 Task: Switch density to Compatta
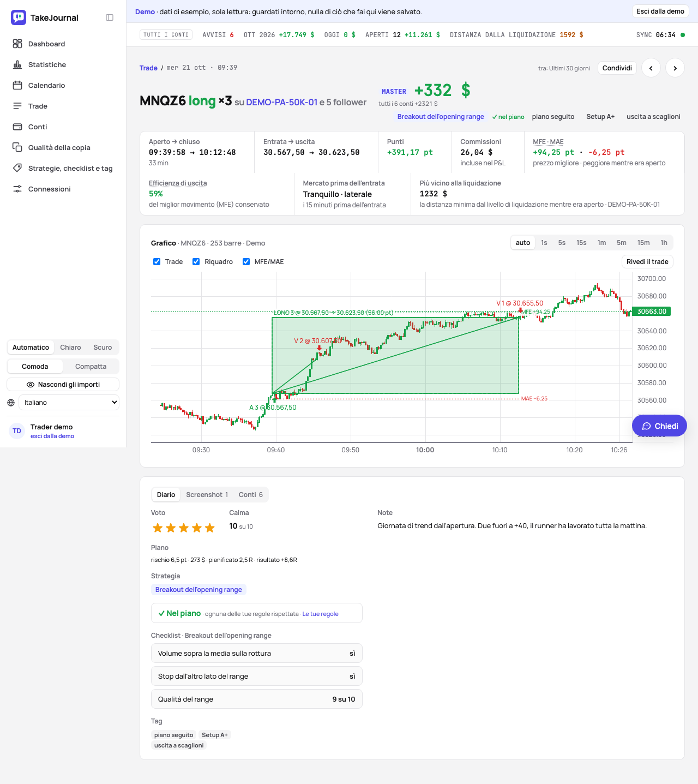pyautogui.click(x=91, y=367)
